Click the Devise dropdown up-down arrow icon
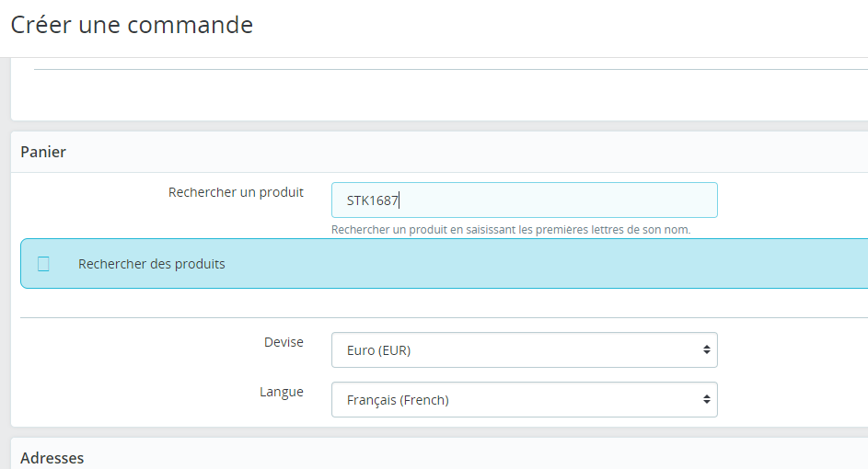The width and height of the screenshot is (868, 469). (706, 349)
